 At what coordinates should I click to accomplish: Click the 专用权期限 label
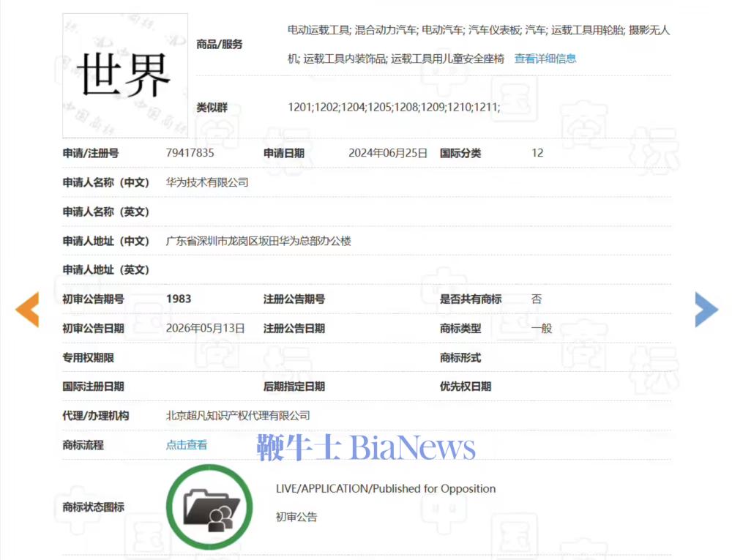point(89,358)
